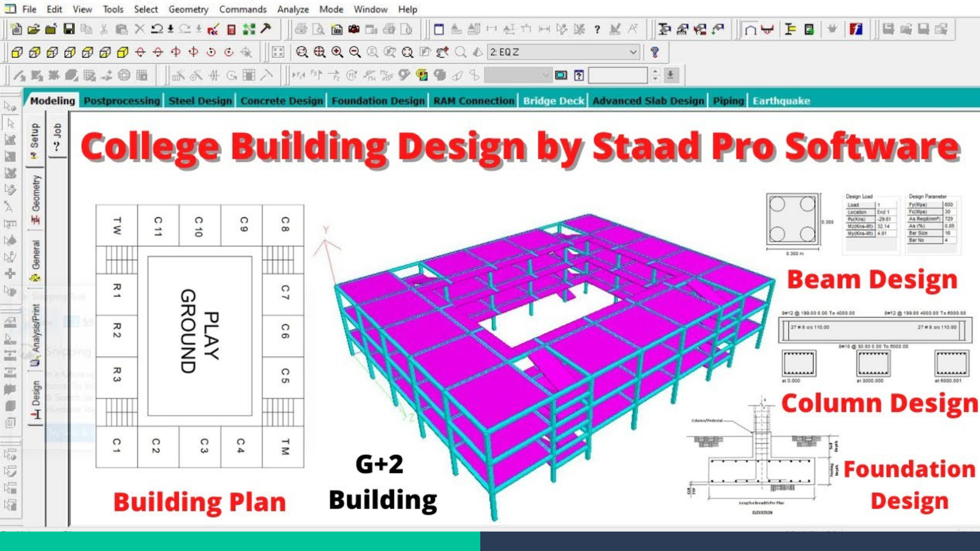980x551 pixels.
Task: Open an existing structure file
Action: (x=34, y=29)
